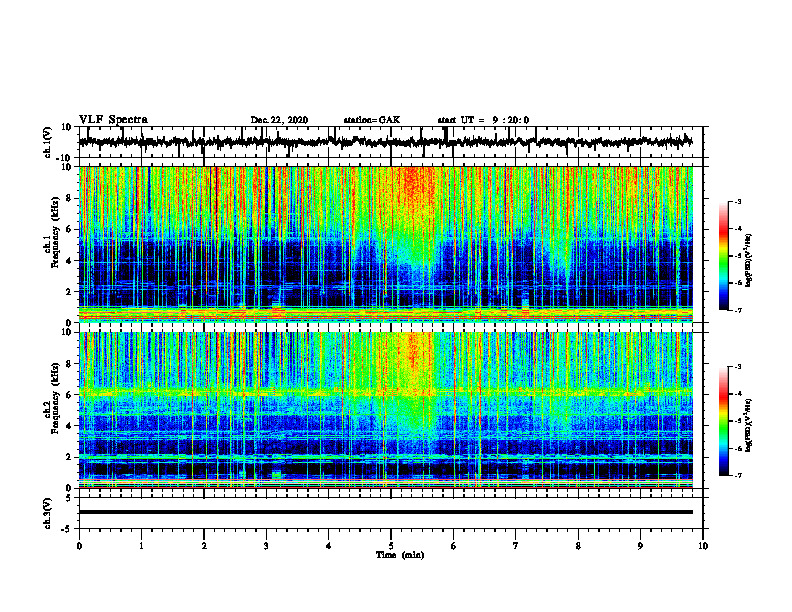Click the '-7' label on lower color bar
Viewport: 792px width, 612px height.
(737, 476)
